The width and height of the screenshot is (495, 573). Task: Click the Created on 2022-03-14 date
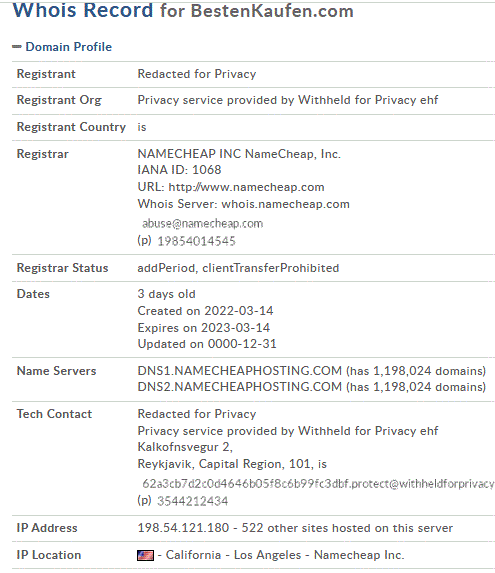205,311
